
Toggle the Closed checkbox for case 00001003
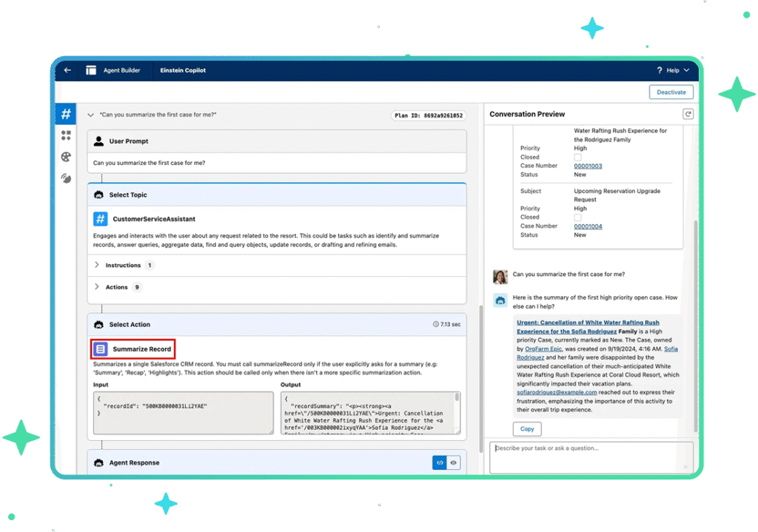577,157
